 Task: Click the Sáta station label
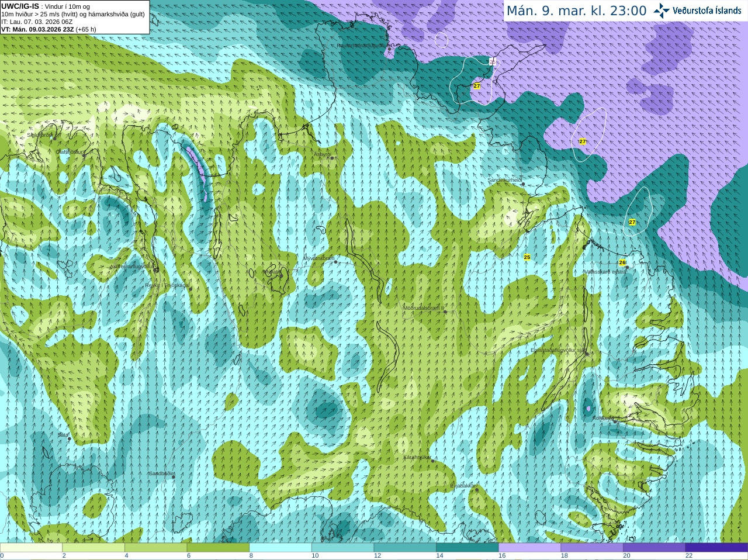(63, 435)
